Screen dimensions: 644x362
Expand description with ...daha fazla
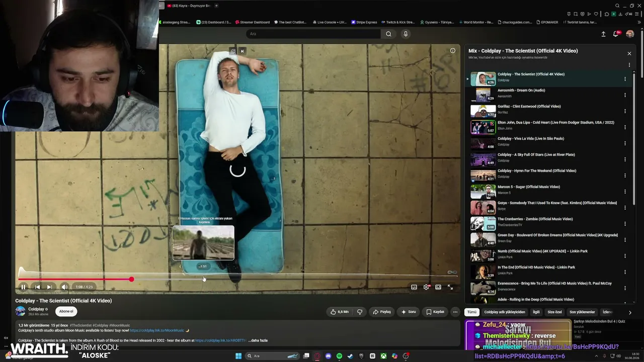tap(258, 340)
